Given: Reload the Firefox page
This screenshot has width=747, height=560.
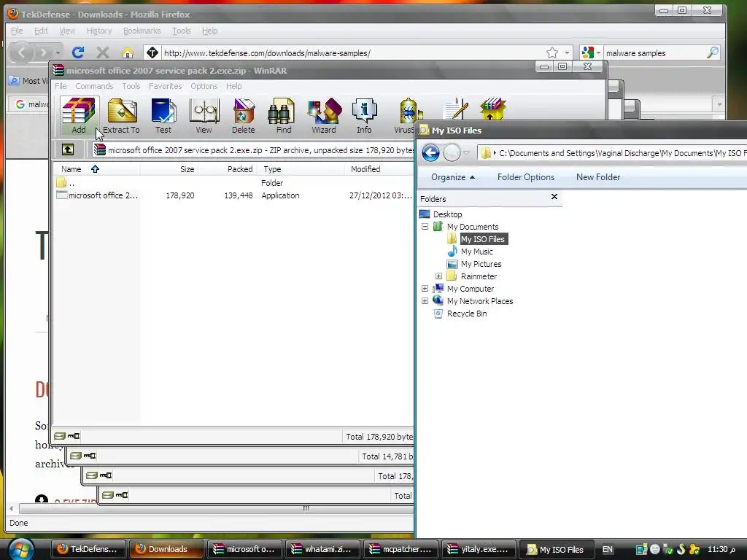Looking at the screenshot, I should coord(77,52).
